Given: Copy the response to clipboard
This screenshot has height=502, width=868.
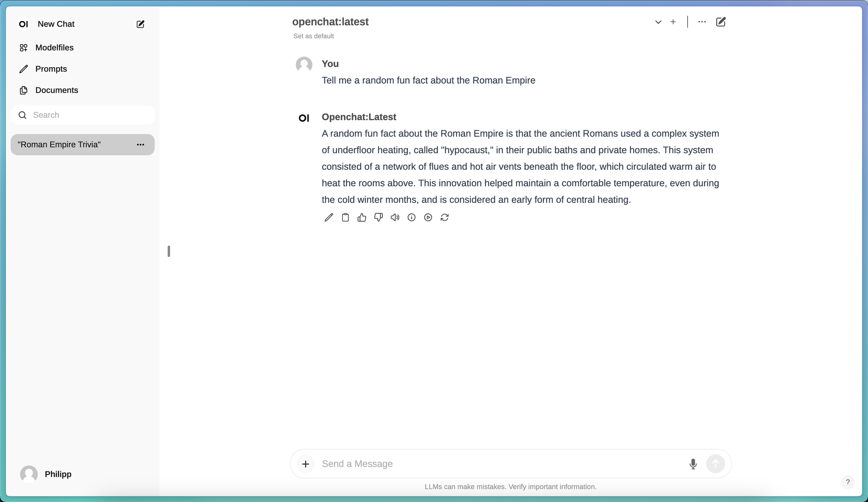Looking at the screenshot, I should (x=345, y=218).
